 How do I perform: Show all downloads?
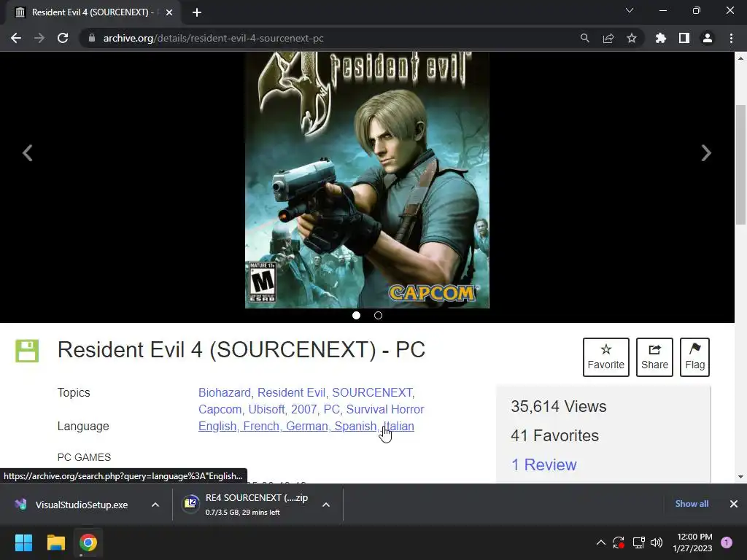click(692, 504)
